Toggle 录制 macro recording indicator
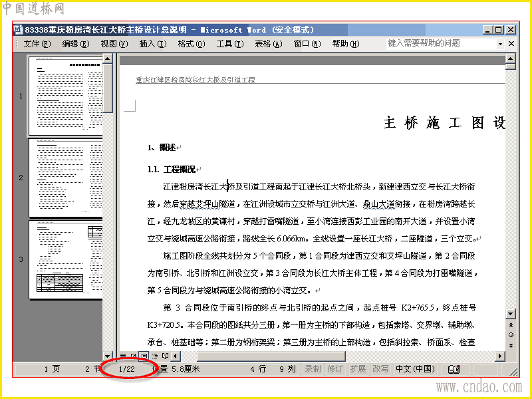This screenshot has height=399, width=532. pyautogui.click(x=313, y=369)
